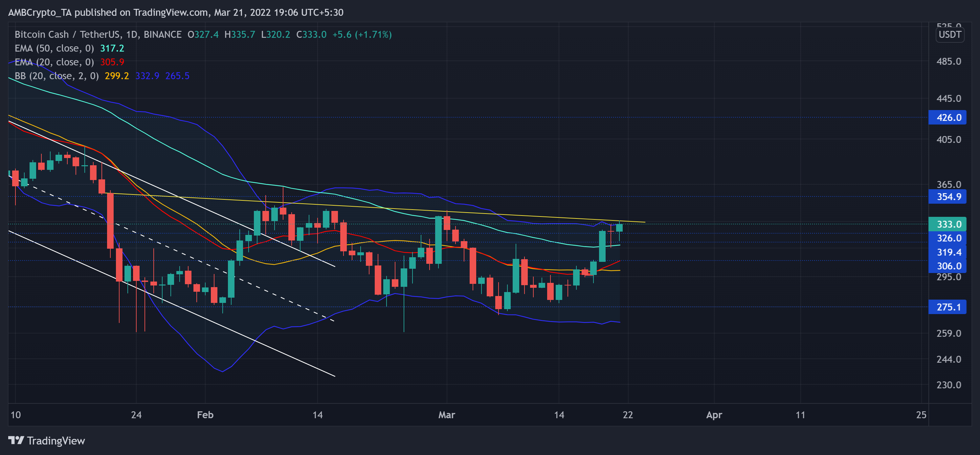The image size is (980, 455).
Task: Click the close value C333.0 in header
Action: pos(311,34)
